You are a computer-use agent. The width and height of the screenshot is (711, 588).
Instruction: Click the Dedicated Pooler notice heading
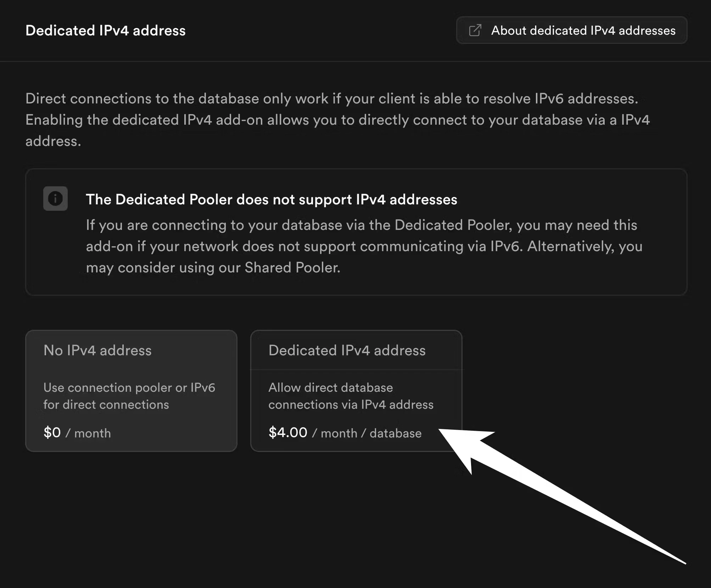click(272, 199)
